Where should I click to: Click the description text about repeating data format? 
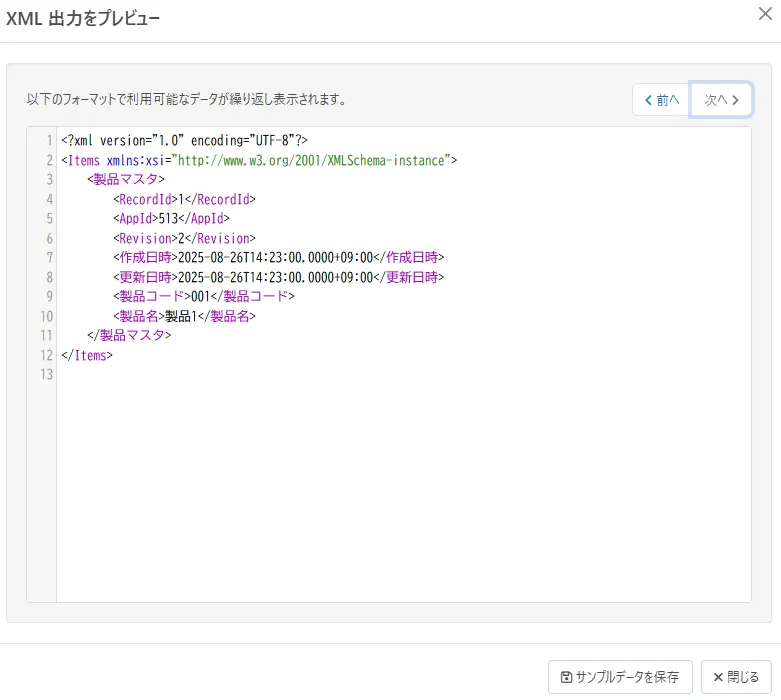coord(186,99)
